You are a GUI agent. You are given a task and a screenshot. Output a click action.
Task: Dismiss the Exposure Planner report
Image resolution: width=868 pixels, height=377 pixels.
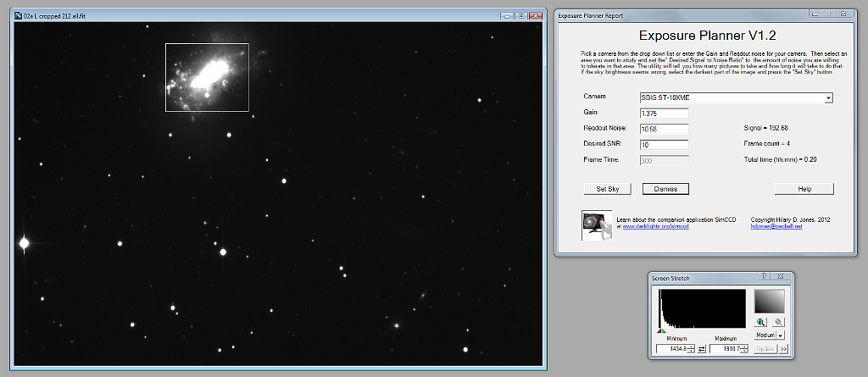tap(665, 189)
